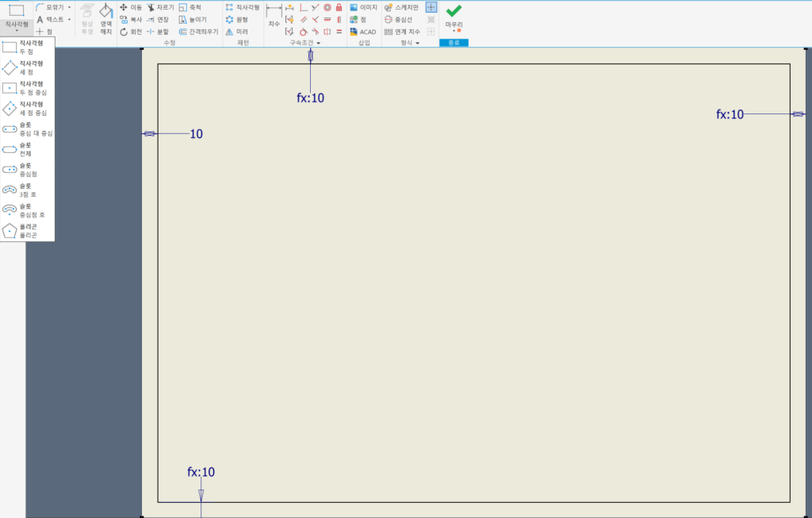812x518 pixels.
Task: Apply the smooth G2 constraint icon
Action: [316, 32]
